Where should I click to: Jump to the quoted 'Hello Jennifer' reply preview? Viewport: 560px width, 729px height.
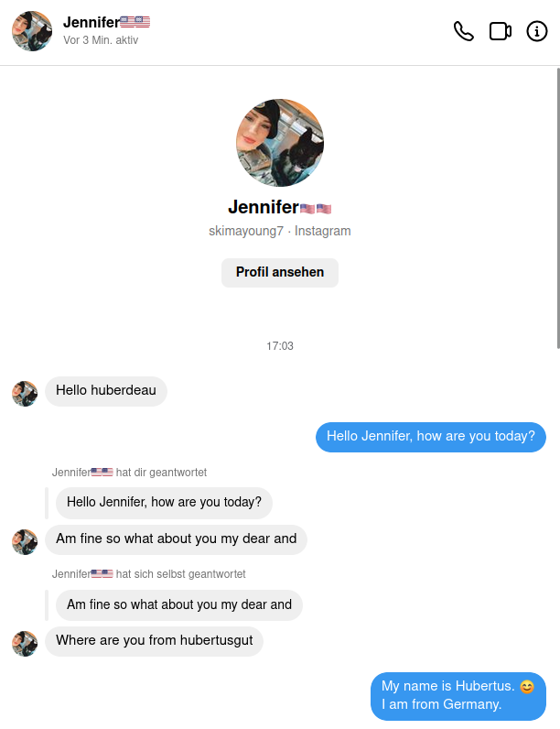point(164,503)
